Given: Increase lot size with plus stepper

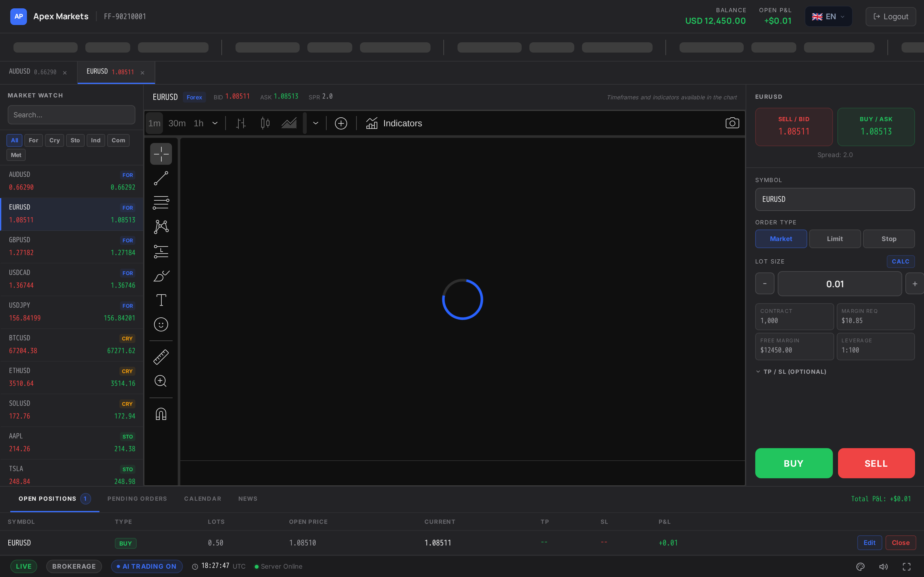Looking at the screenshot, I should 914,284.
